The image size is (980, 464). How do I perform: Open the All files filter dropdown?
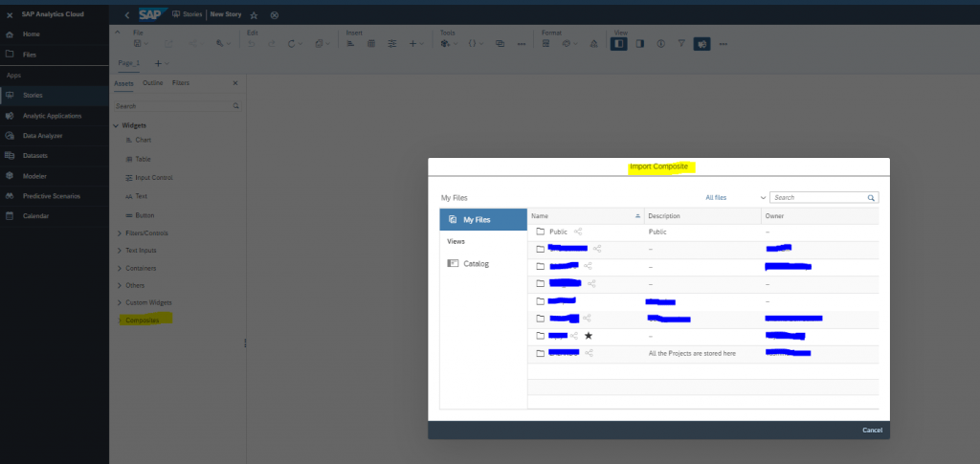(735, 197)
